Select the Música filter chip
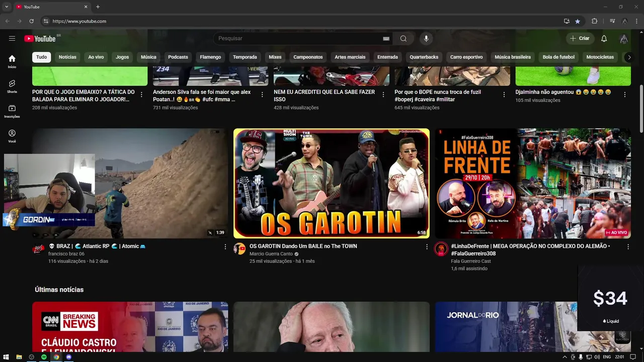The image size is (644, 362). (148, 57)
